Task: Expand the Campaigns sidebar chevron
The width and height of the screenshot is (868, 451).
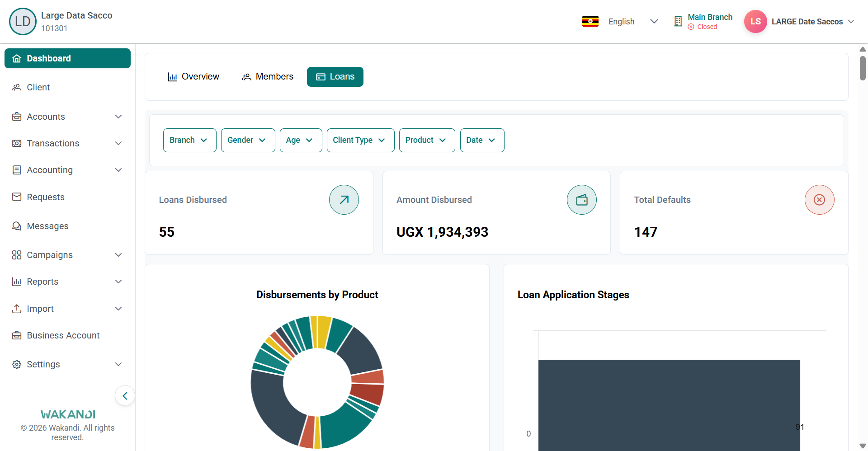Action: tap(118, 255)
